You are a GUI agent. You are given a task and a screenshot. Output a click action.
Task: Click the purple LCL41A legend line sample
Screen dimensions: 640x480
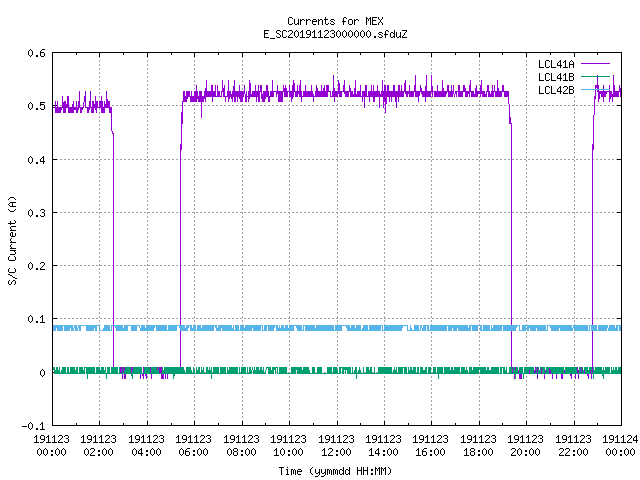click(595, 64)
